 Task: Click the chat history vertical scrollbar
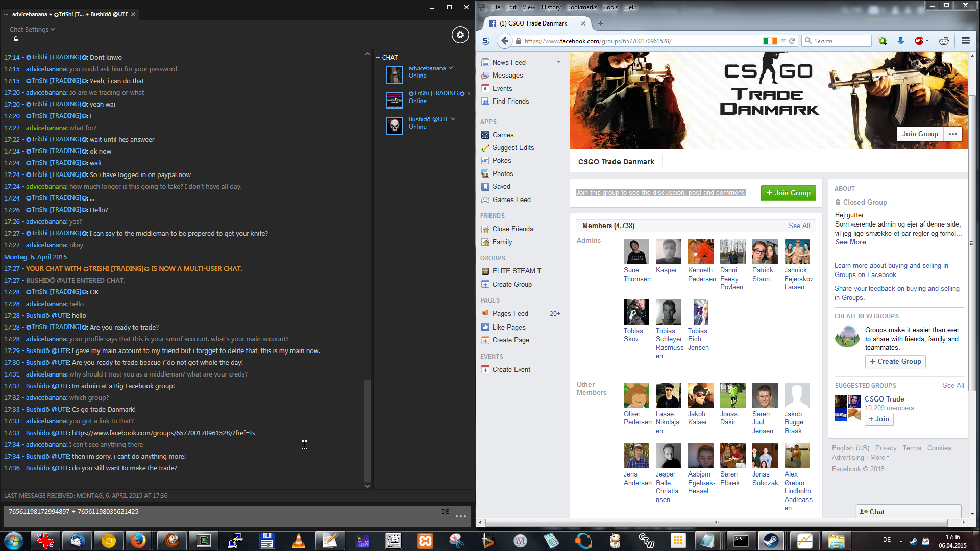coord(367,431)
